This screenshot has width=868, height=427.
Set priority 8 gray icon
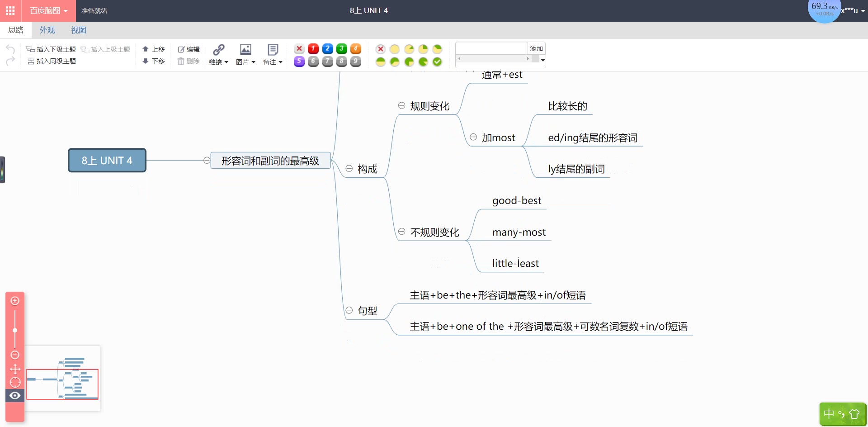coord(342,62)
